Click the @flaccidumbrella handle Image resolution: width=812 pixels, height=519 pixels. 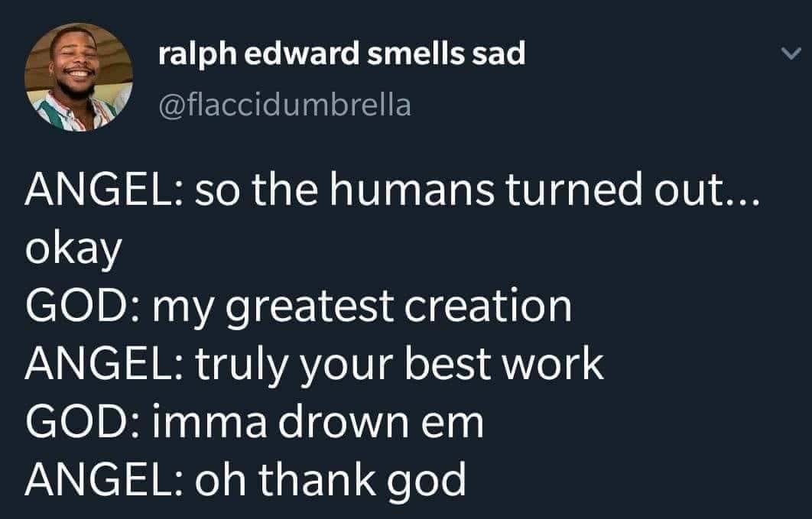(x=284, y=105)
